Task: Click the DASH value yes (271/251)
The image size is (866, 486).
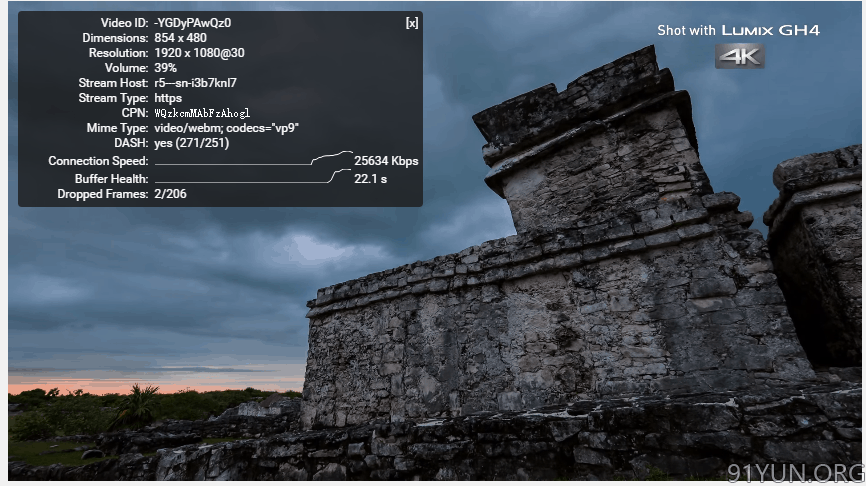Action: click(x=192, y=142)
